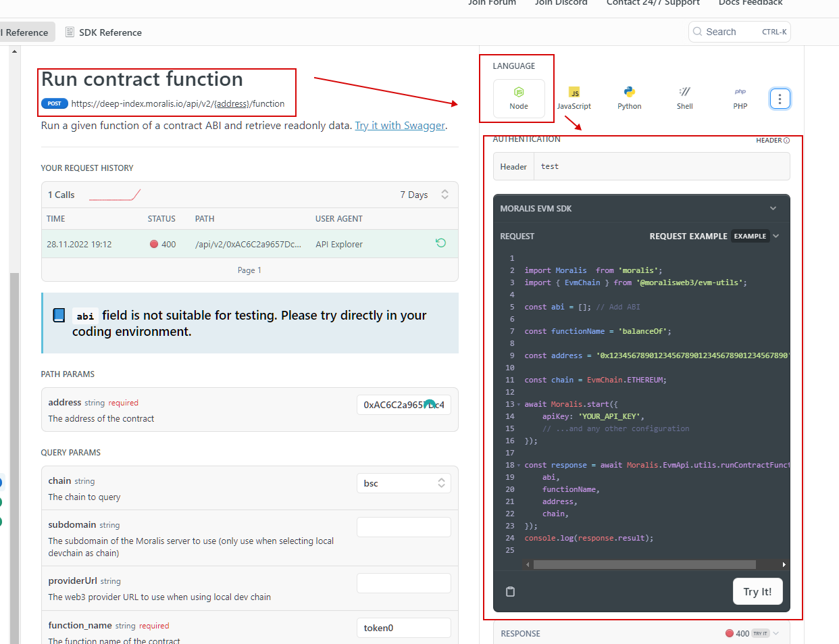
Task: Click the left sidebar vertical scrollbar
Action: coord(14,458)
